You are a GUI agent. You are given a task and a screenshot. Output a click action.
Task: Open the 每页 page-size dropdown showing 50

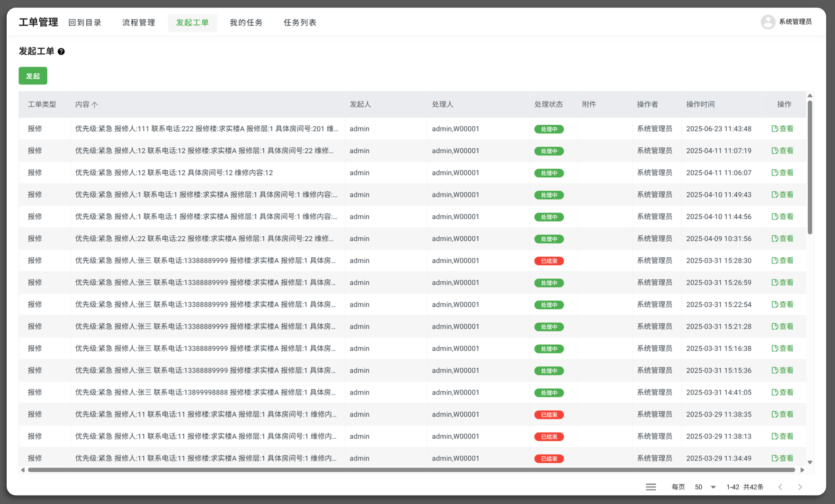[704, 487]
